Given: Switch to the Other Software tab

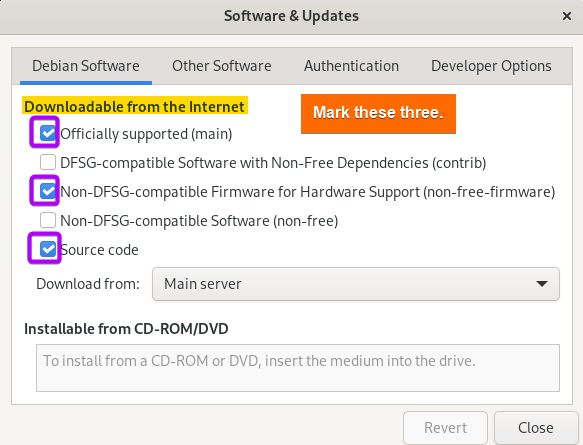Looking at the screenshot, I should 222,66.
